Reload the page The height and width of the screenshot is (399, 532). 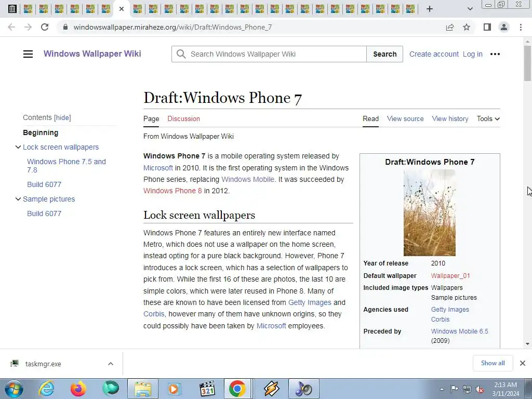[45, 27]
